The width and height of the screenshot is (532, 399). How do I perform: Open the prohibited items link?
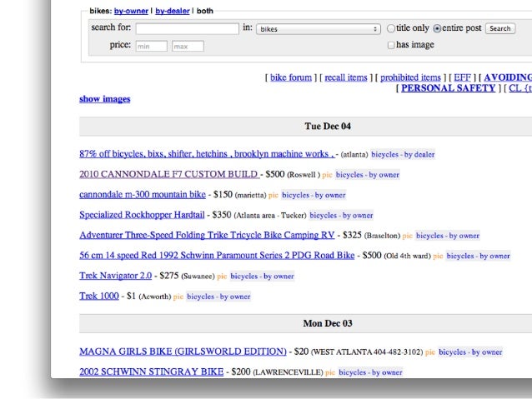tap(410, 77)
